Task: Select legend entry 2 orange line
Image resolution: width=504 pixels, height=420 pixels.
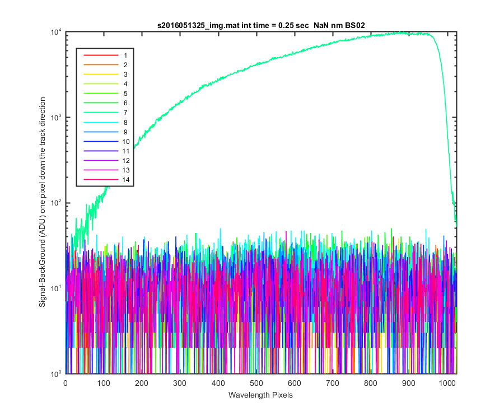Action: point(101,65)
